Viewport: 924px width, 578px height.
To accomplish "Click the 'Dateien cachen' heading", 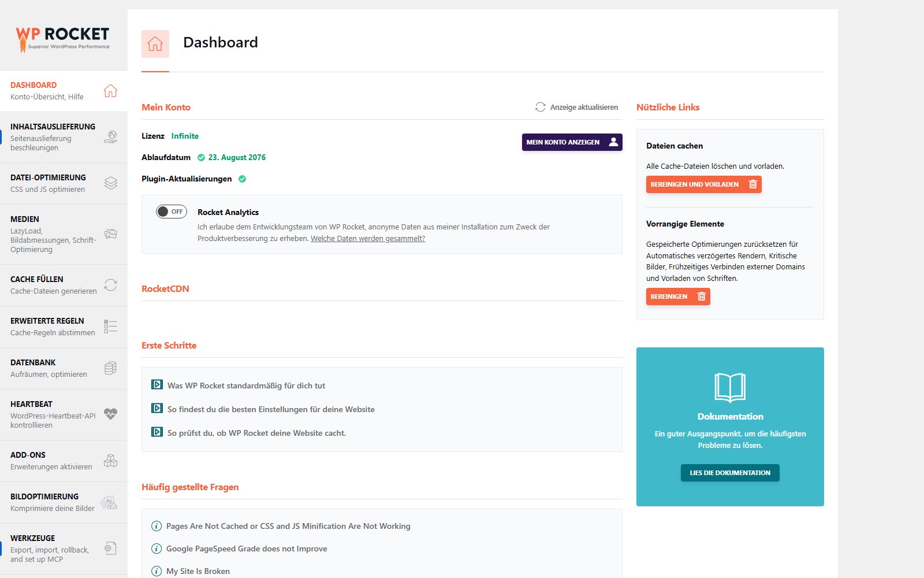I will click(675, 146).
